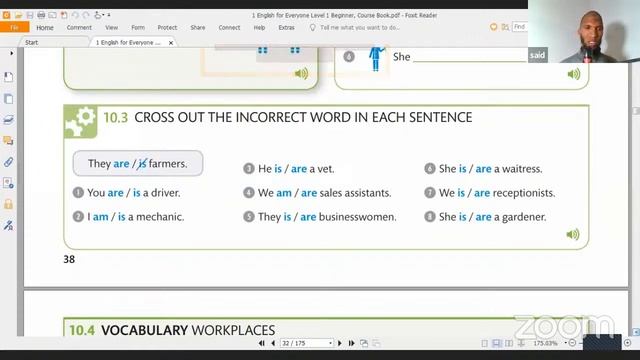
Task: Open the Share ribbon tab
Action: pos(198,28)
